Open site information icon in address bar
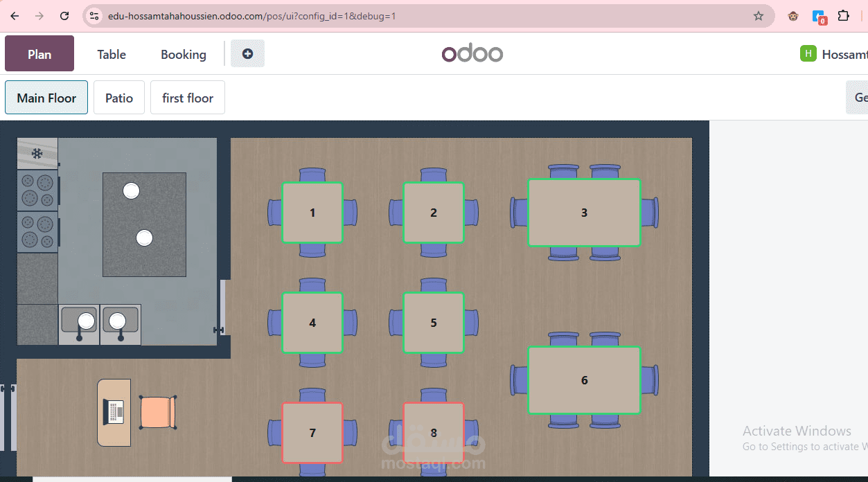 (95, 15)
